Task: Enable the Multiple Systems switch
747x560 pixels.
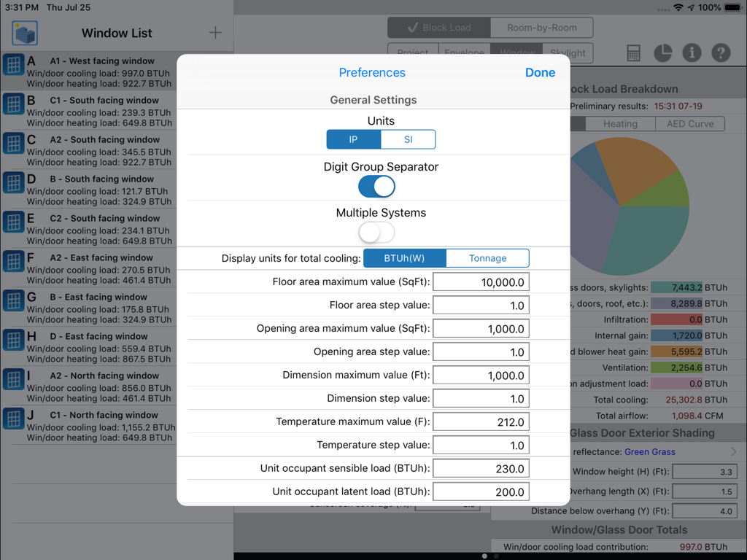Action: 376,232
